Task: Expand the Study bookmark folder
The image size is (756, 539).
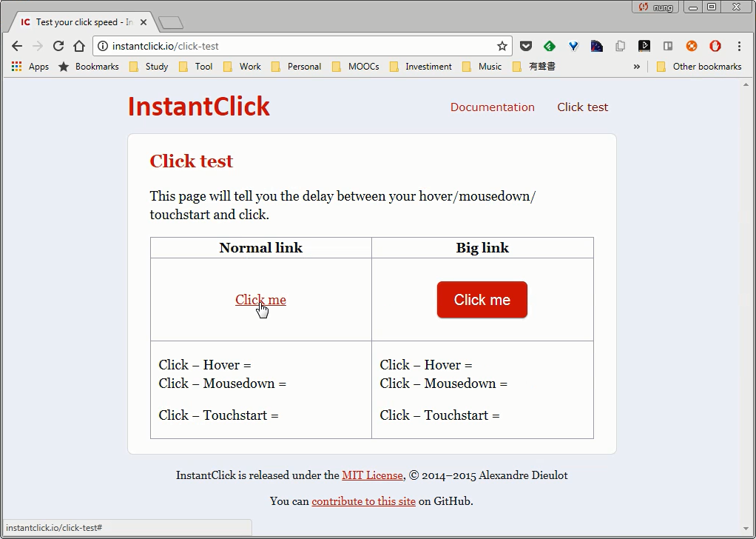Action: click(x=149, y=67)
